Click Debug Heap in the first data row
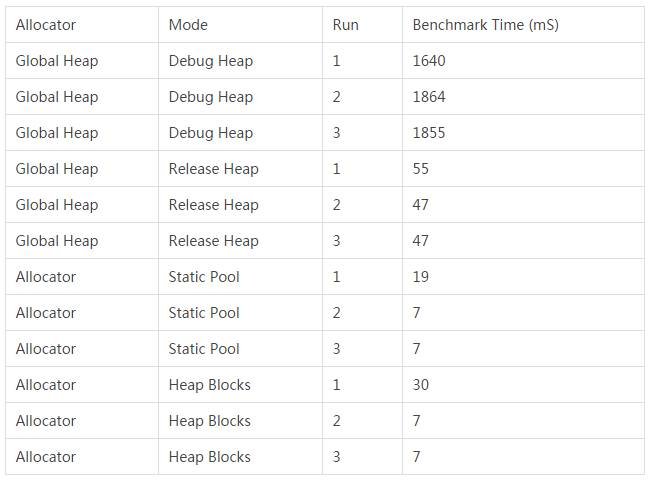The width and height of the screenshot is (649, 483). point(211,61)
